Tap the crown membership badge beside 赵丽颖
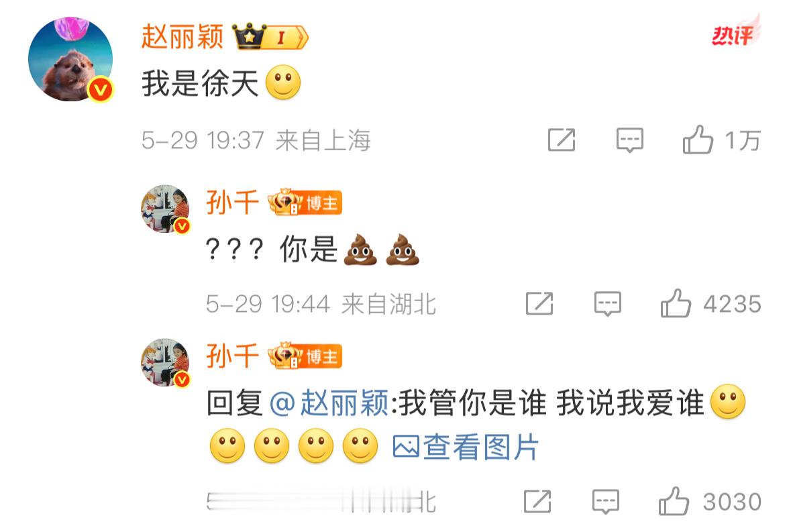Screen dimensions: 791x532 [x=270, y=37]
